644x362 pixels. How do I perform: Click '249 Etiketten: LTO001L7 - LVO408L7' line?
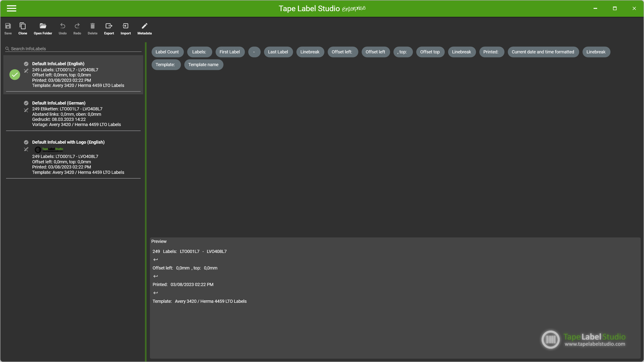pyautogui.click(x=67, y=109)
